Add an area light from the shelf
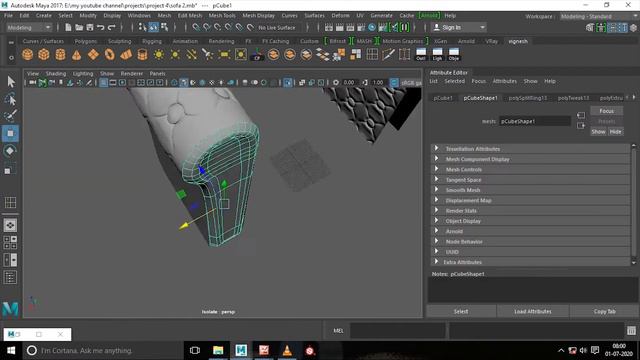Image resolution: width=640 pixels, height=360 pixels. point(224,54)
